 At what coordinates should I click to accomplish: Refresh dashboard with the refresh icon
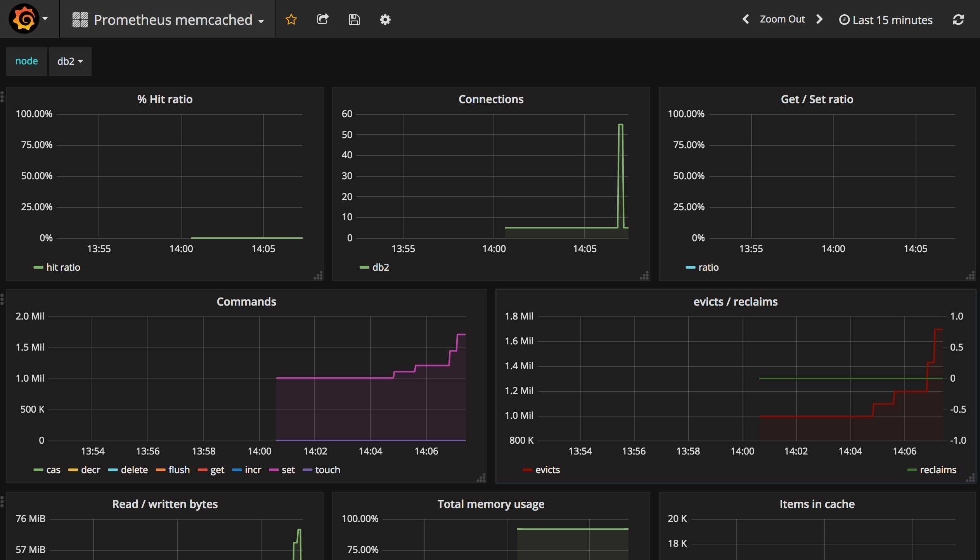click(x=958, y=20)
